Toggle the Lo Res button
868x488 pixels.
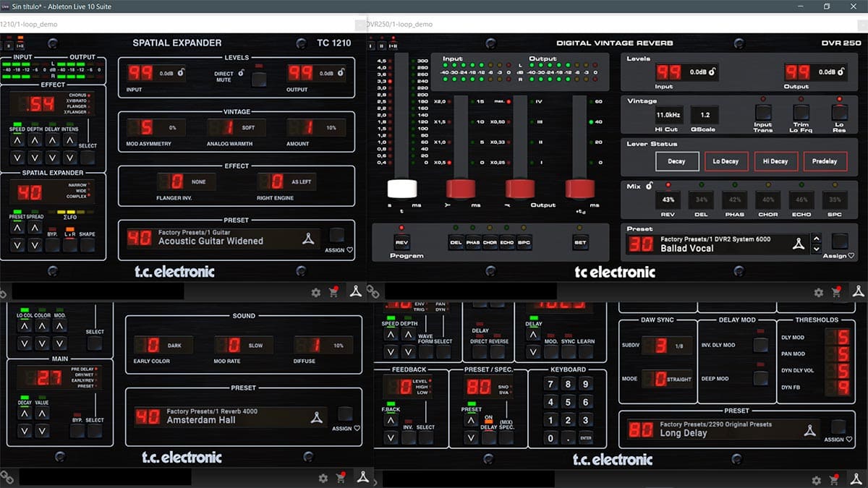(838, 112)
